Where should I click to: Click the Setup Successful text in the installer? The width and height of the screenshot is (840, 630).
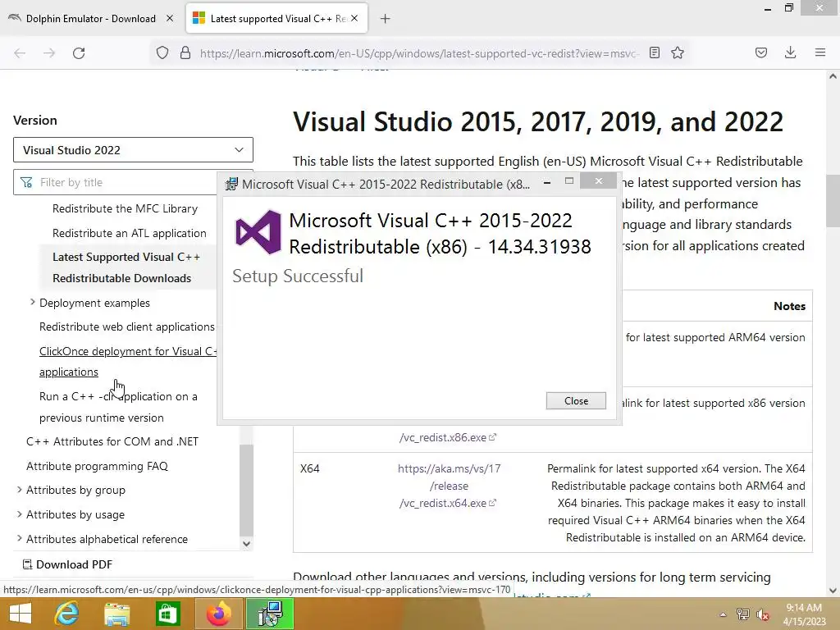tap(298, 276)
